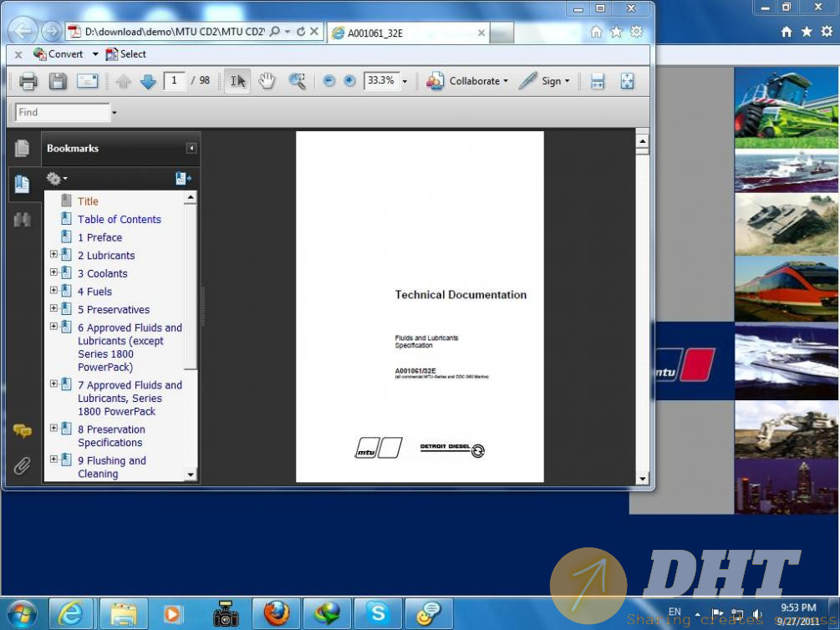The image size is (840, 630).
Task: Open Skype from the taskbar
Action: 378,613
